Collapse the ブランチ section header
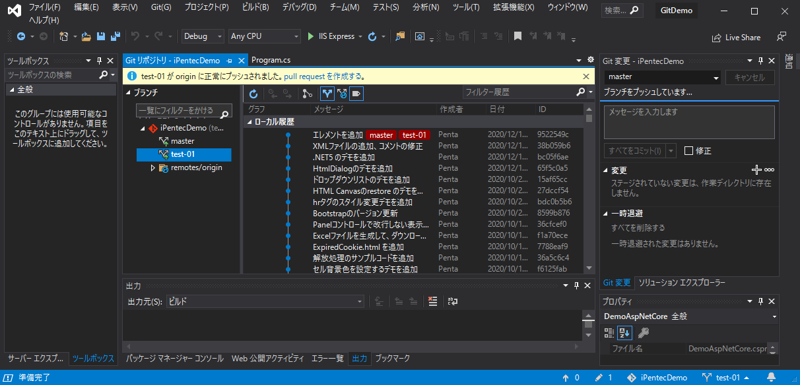This screenshot has height=385, width=800. [x=128, y=93]
